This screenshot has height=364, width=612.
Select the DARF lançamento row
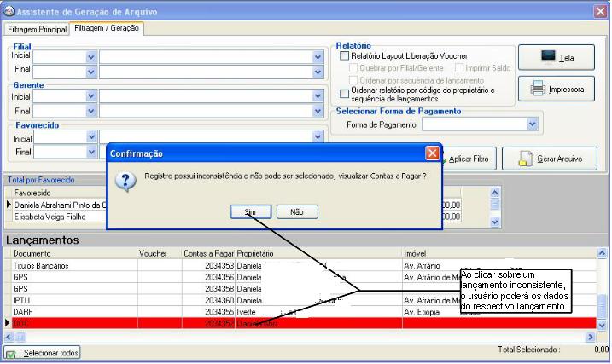click(304, 312)
